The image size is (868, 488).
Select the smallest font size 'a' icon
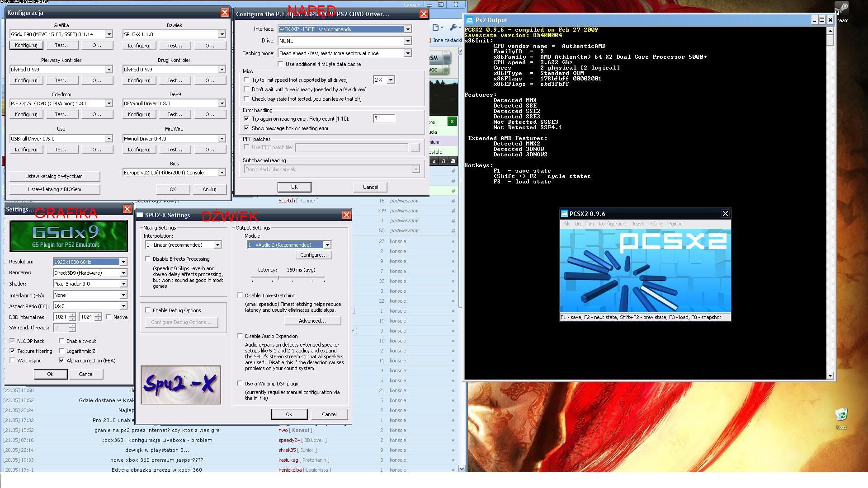tap(434, 161)
